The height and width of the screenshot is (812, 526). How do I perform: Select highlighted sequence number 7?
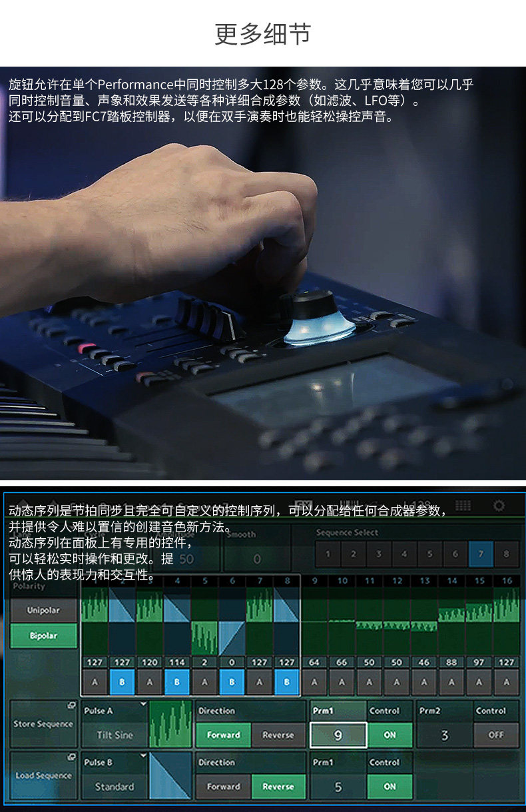(481, 554)
